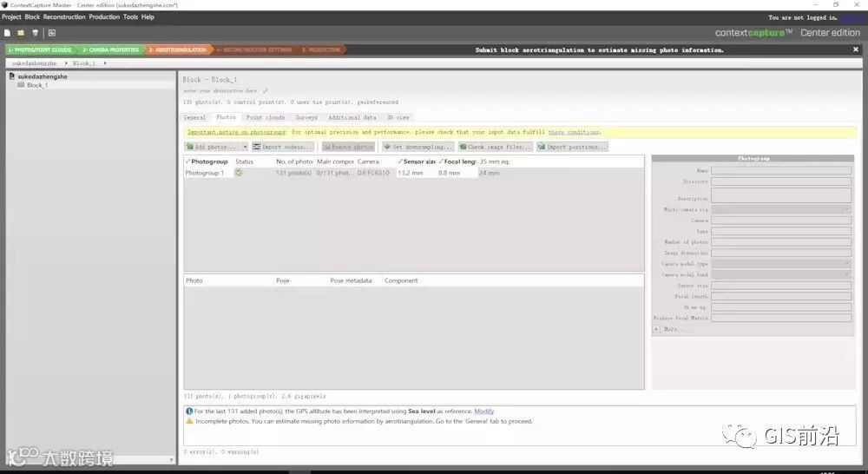Viewport: 868px width, 474px height.
Task: Click the Set downsampling button
Action: pyautogui.click(x=418, y=148)
